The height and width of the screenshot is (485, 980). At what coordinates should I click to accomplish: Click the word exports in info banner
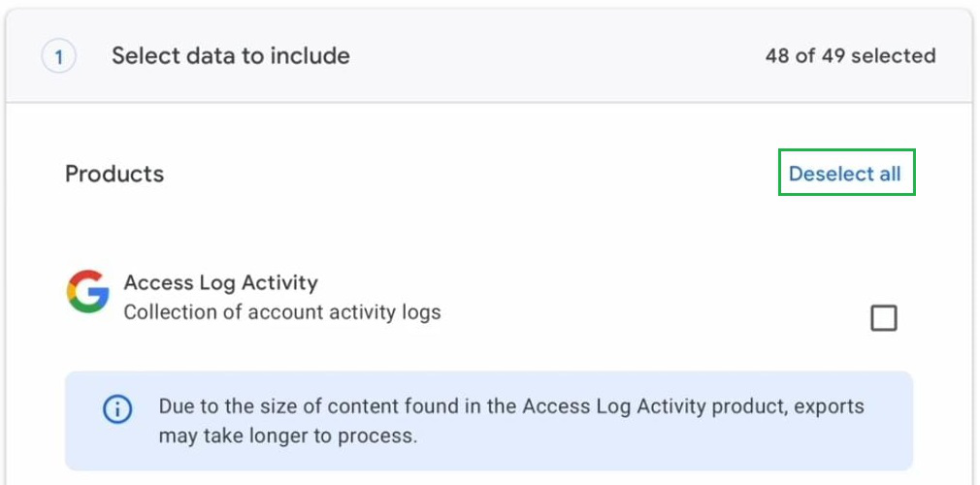829,405
